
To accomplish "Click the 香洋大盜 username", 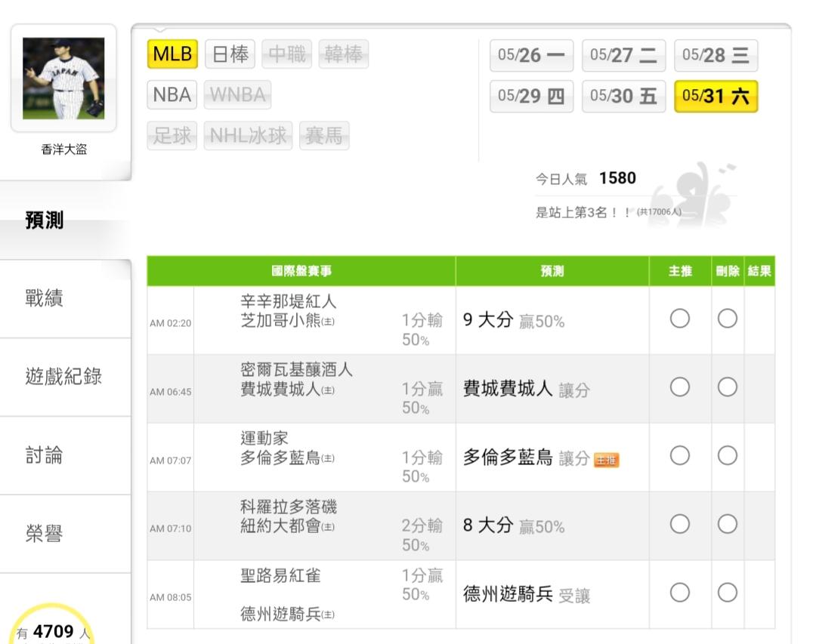I will [64, 149].
